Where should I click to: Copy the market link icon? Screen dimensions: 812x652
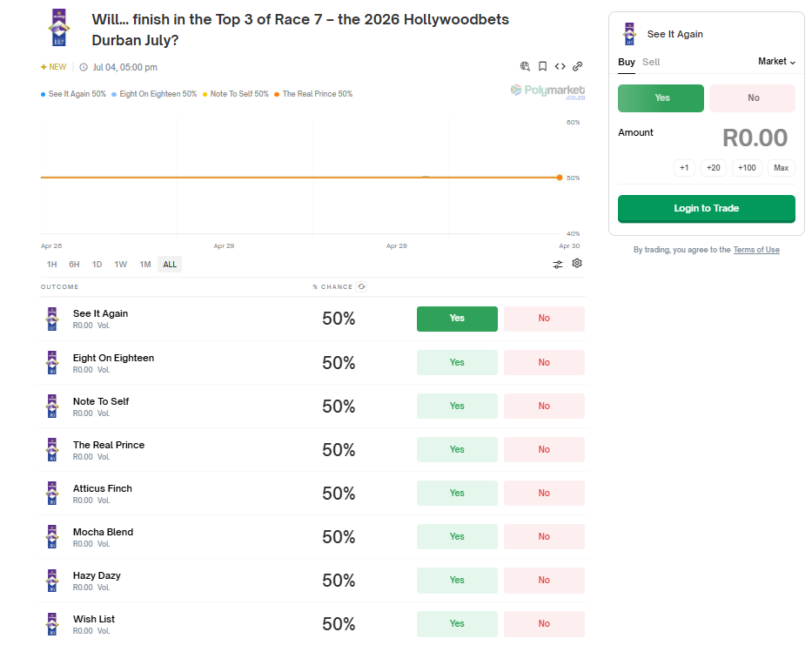[x=577, y=66]
